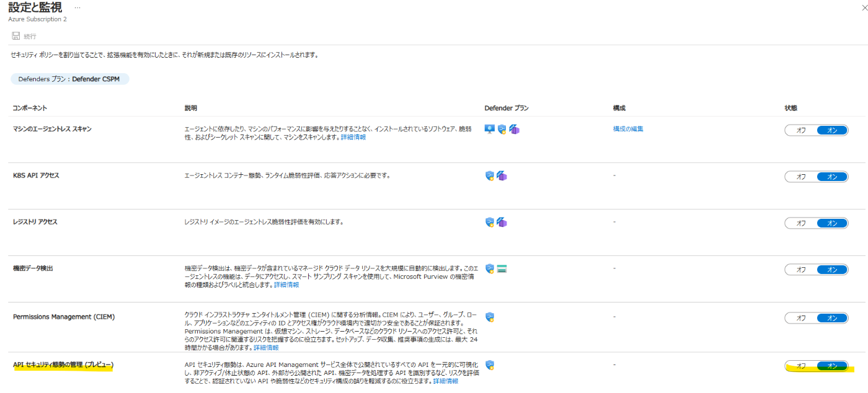Turn off Permissions Management (CIEM)
Screen dimensions: 868x393
coord(801,318)
